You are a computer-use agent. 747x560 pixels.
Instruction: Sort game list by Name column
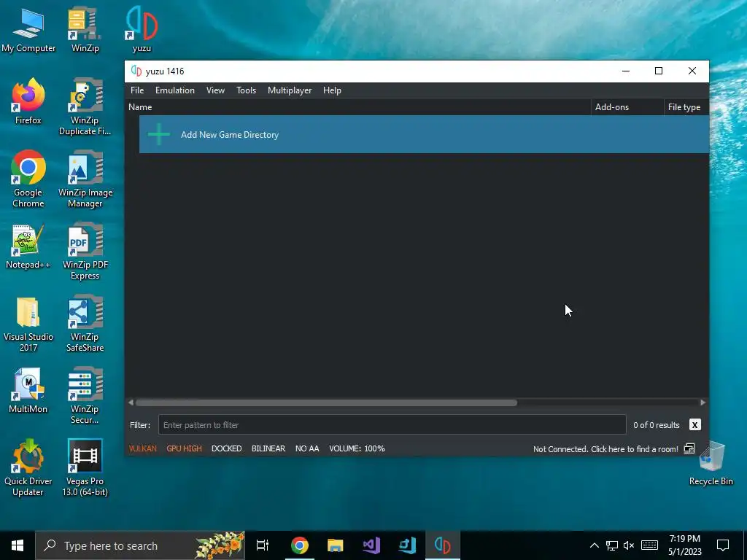(358, 107)
